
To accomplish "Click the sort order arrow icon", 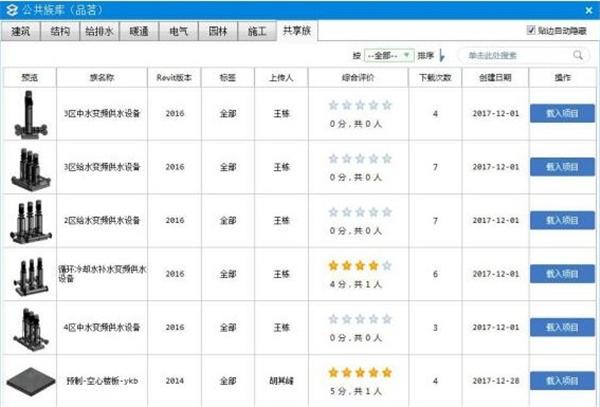I will tap(442, 56).
